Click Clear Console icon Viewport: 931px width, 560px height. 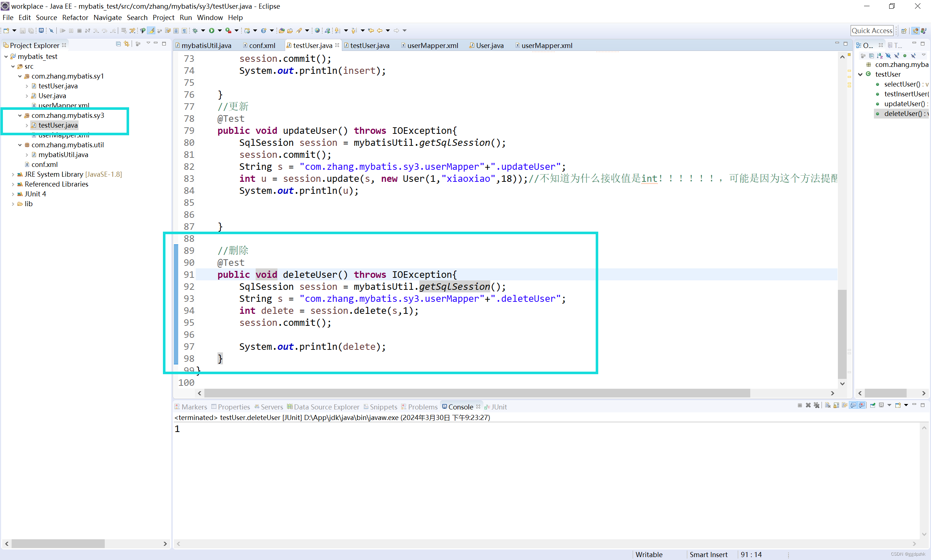click(828, 405)
